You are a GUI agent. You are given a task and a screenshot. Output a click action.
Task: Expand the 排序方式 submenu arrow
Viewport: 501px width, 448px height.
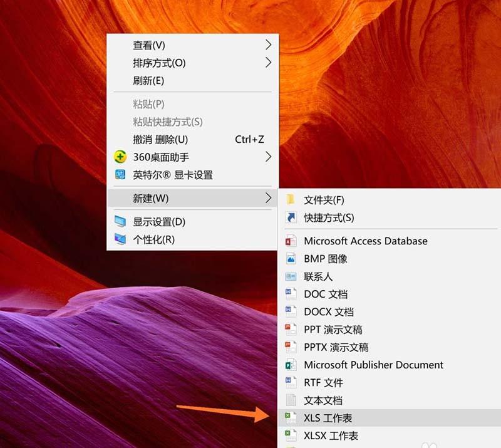pyautogui.click(x=269, y=63)
